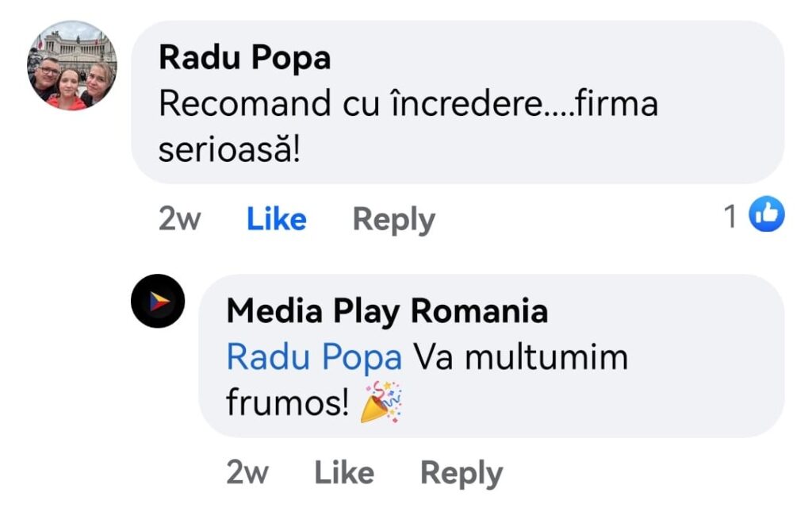Screen dimensions: 812x508
Task: Open the Media Play Romania page name
Action: [387, 311]
